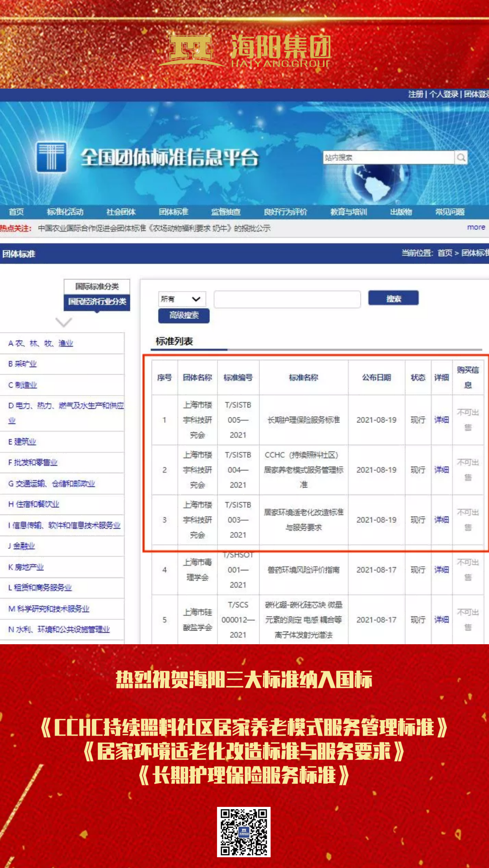Screen dimensions: 489x868
Task: Click 兽药环境风险评价指南 standard name
Action: [304, 570]
